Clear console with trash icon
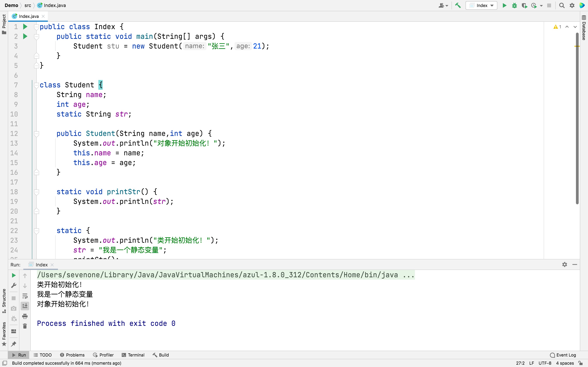 [25, 326]
